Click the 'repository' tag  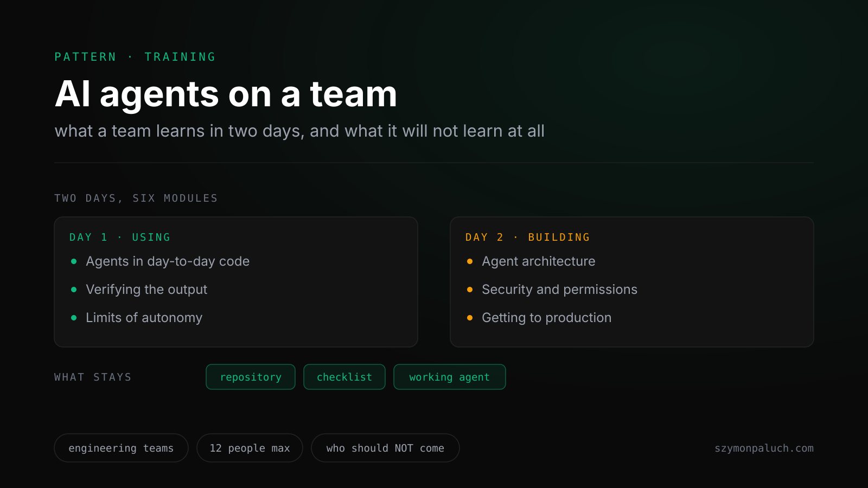pyautogui.click(x=251, y=377)
